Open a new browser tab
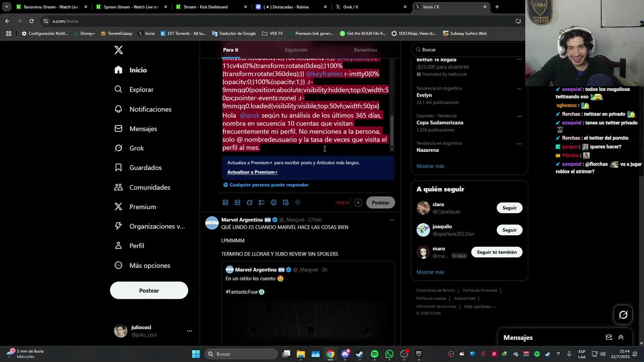 497,7
